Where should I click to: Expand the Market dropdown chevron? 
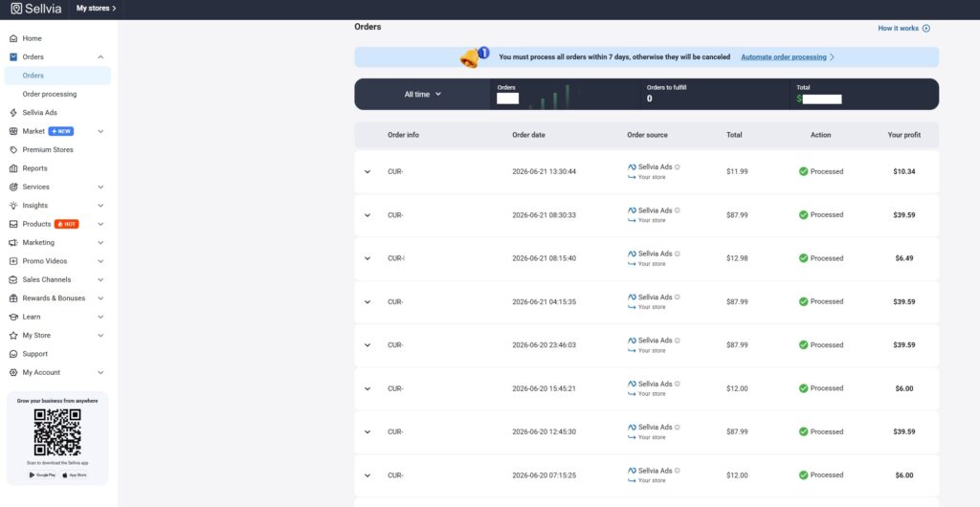[x=100, y=132]
